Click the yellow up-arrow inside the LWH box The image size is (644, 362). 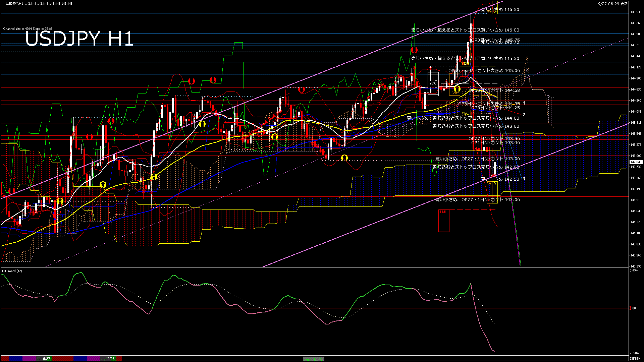pyautogui.click(x=457, y=89)
